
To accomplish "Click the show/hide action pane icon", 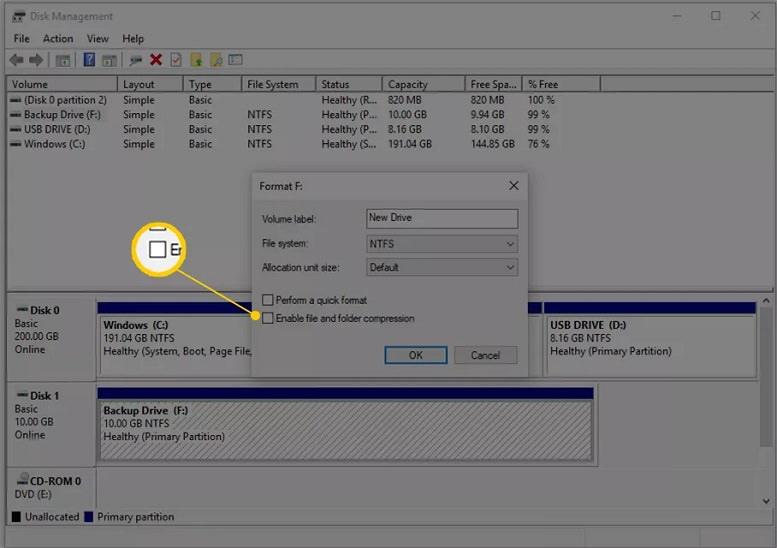I will point(109,61).
